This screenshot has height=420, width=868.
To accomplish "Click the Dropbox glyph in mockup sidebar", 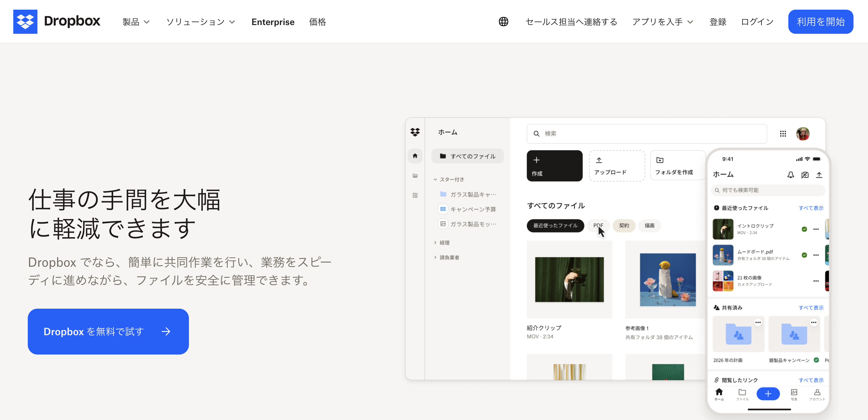I will click(415, 132).
